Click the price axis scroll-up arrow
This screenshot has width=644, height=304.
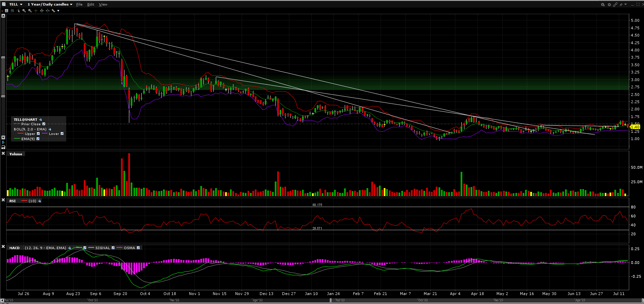[3, 16]
